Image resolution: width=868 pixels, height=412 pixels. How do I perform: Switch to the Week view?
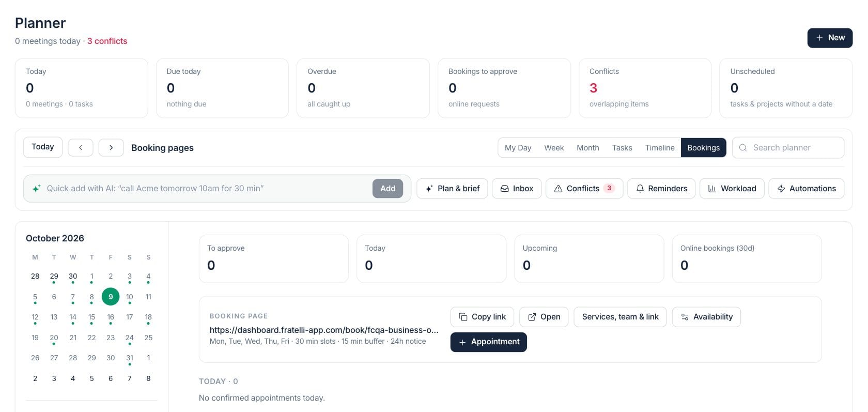click(x=554, y=148)
